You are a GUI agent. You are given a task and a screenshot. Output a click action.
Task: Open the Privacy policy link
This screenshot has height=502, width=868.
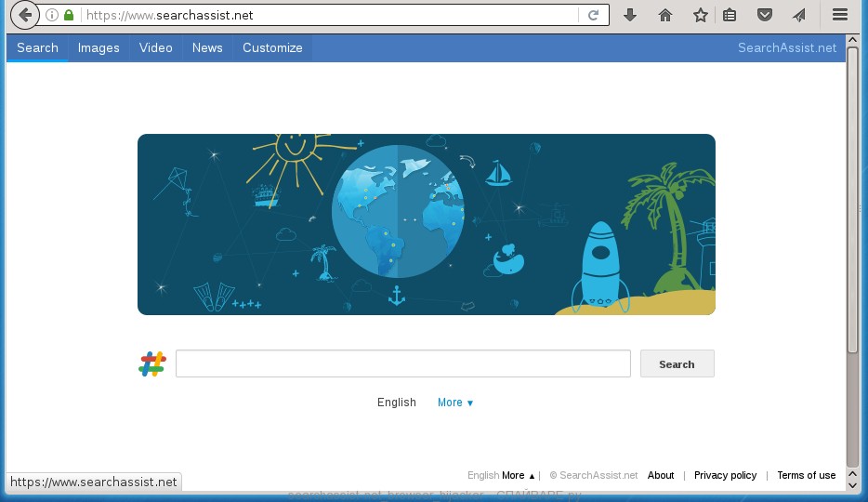725,475
